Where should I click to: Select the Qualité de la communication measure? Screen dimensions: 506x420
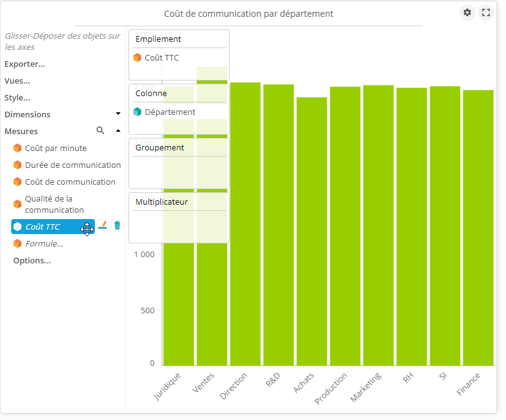[x=54, y=204]
